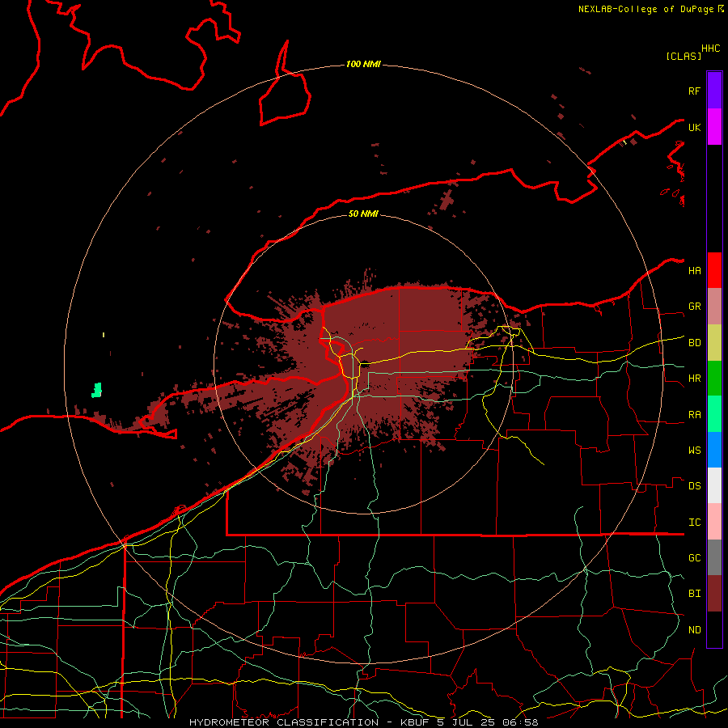This screenshot has height=728, width=728.
Task: Click the HR legend label
Action: click(x=694, y=379)
